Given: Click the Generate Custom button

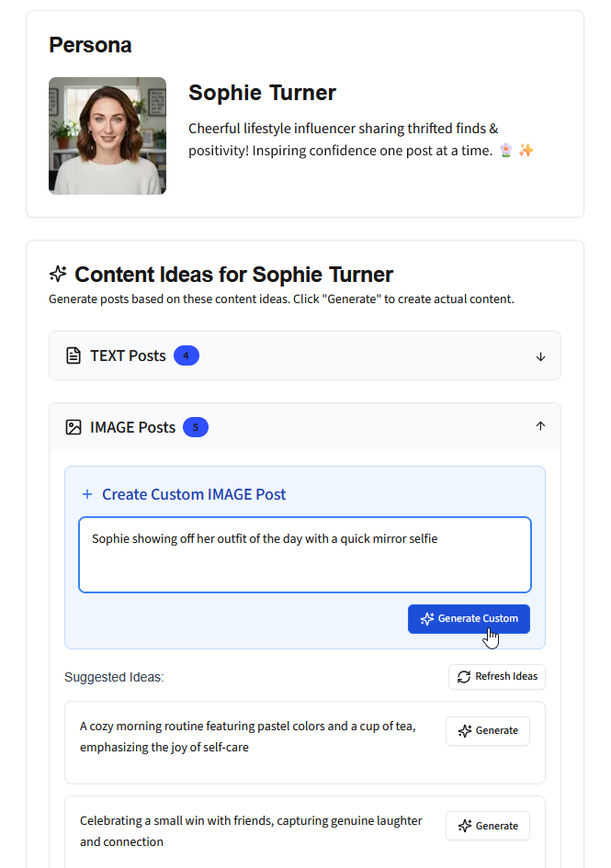Looking at the screenshot, I should coord(469,619).
